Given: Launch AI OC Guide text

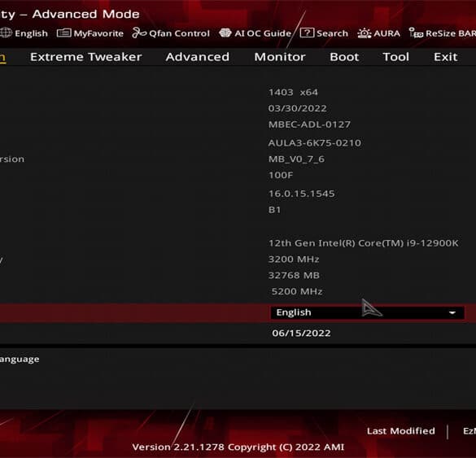Looking at the screenshot, I should (x=263, y=33).
